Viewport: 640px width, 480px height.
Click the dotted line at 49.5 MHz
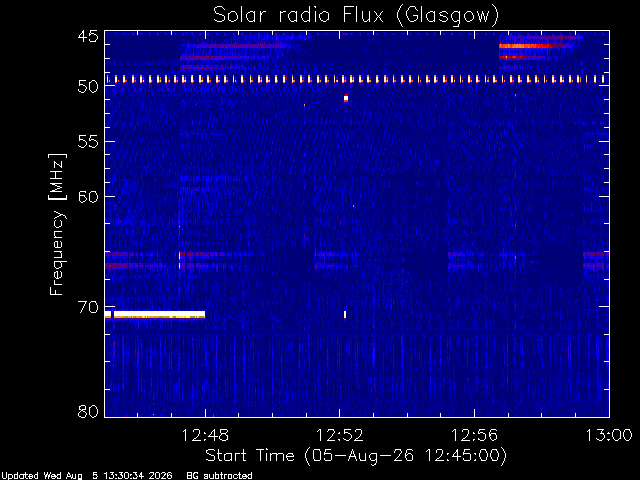pyautogui.click(x=356, y=79)
